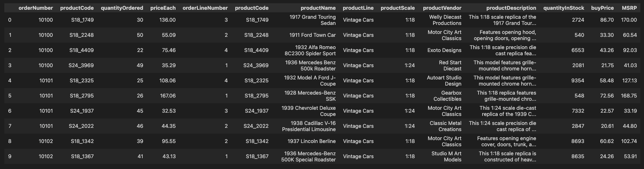The width and height of the screenshot is (644, 169).
Task: Click the productLine column header
Action: (358, 8)
